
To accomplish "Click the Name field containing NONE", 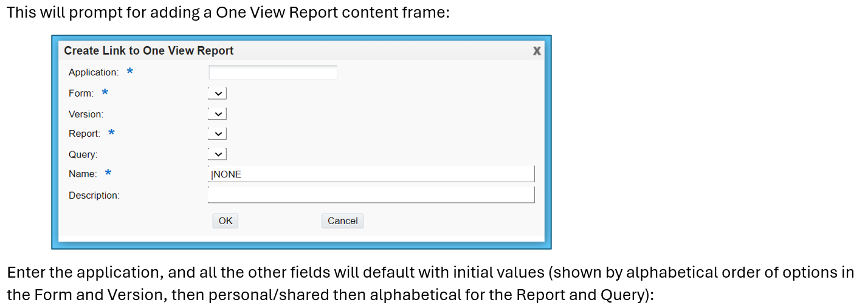I will click(371, 174).
